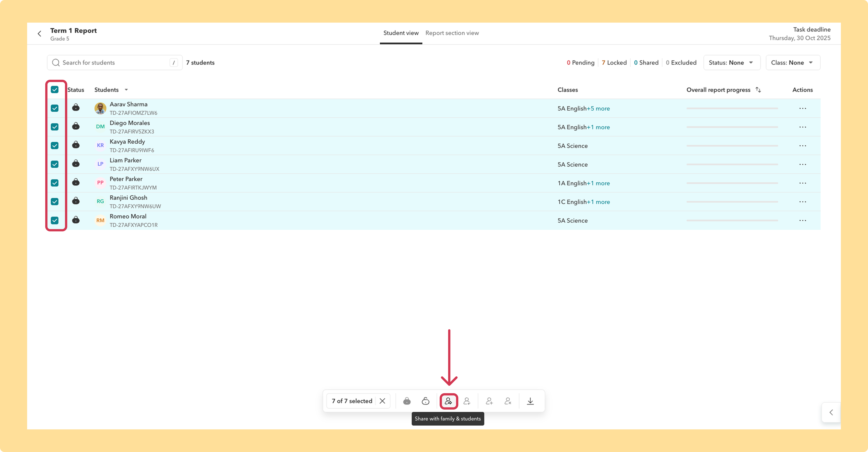Image resolution: width=868 pixels, height=452 pixels.
Task: Deselect Kavya Reddy's checkbox
Action: 55,146
